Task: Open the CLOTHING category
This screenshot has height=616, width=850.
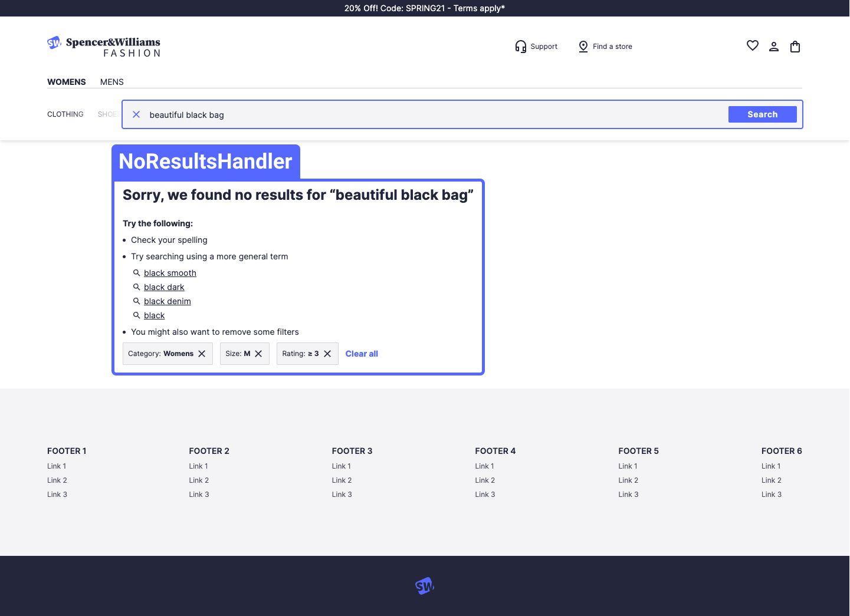Action: pos(65,114)
